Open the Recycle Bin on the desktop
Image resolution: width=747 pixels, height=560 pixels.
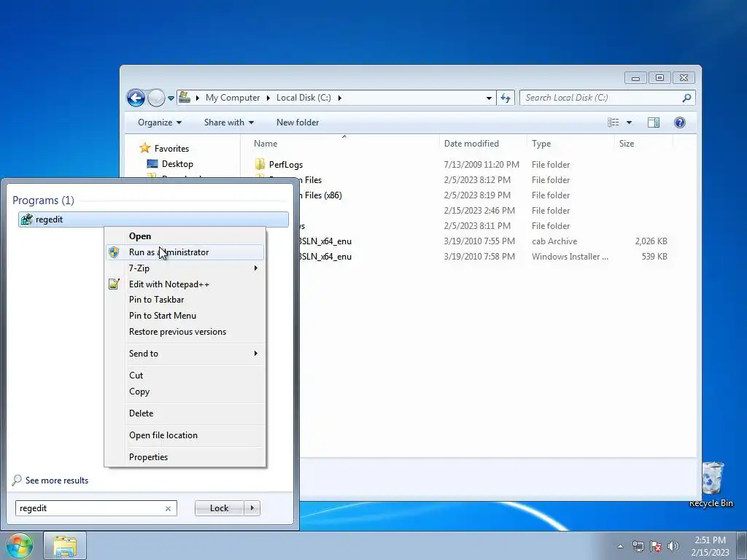[711, 484]
